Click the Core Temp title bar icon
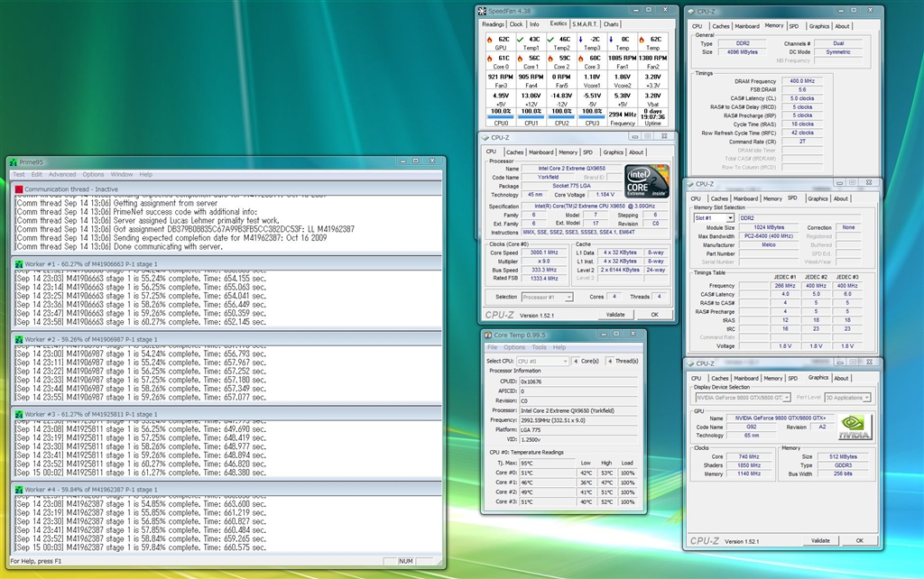This screenshot has width=924, height=579. tap(490, 335)
